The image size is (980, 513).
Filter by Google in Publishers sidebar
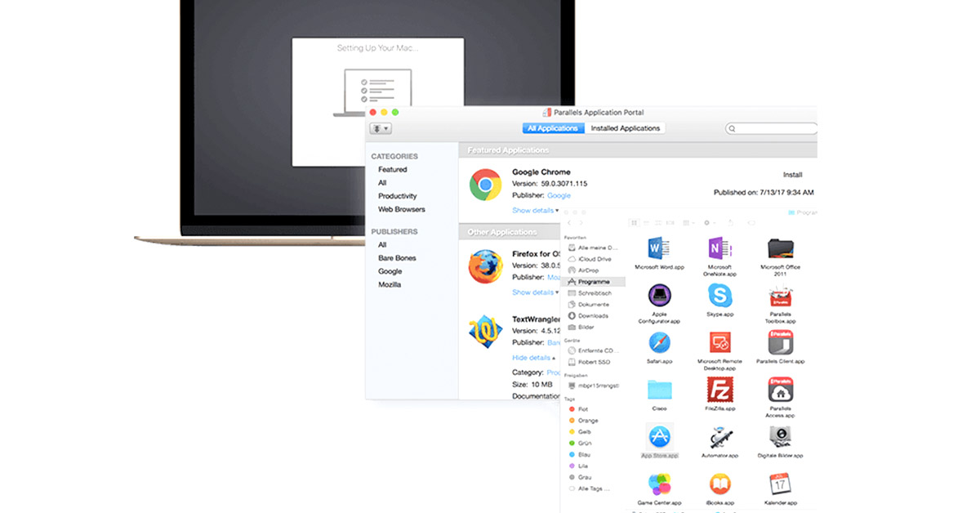(x=390, y=271)
